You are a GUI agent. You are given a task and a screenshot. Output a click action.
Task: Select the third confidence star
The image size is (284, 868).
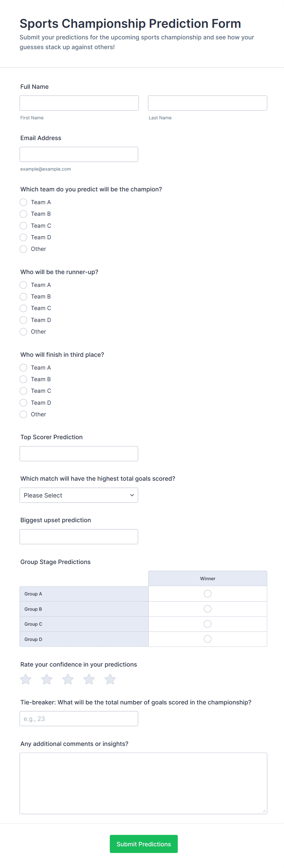(x=68, y=679)
